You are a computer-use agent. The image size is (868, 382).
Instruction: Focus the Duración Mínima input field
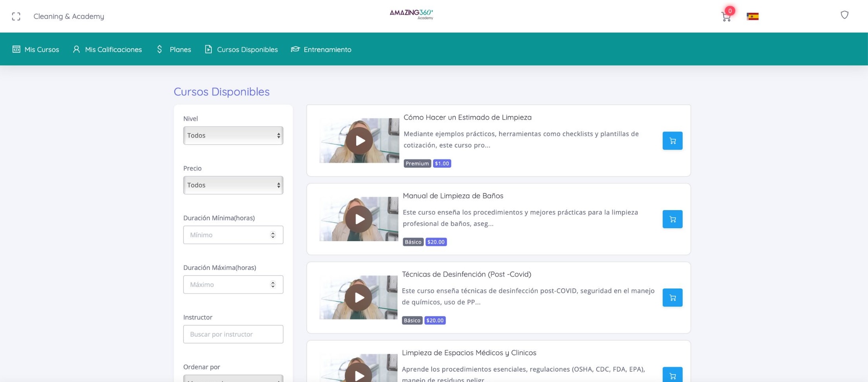point(233,235)
